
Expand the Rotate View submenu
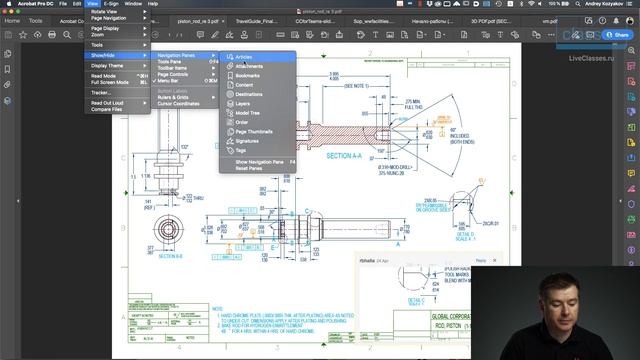pos(117,12)
